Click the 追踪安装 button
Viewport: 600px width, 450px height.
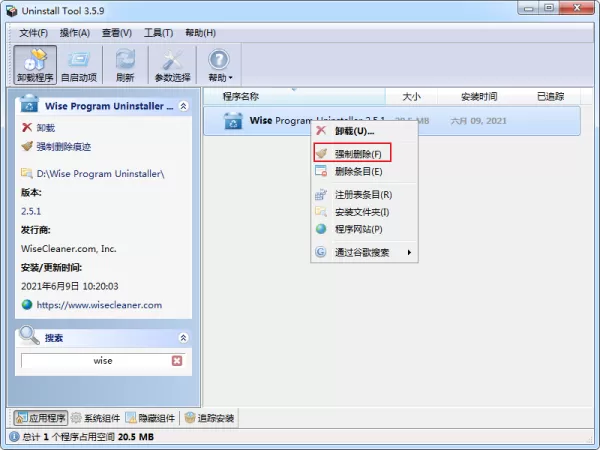pos(209,418)
